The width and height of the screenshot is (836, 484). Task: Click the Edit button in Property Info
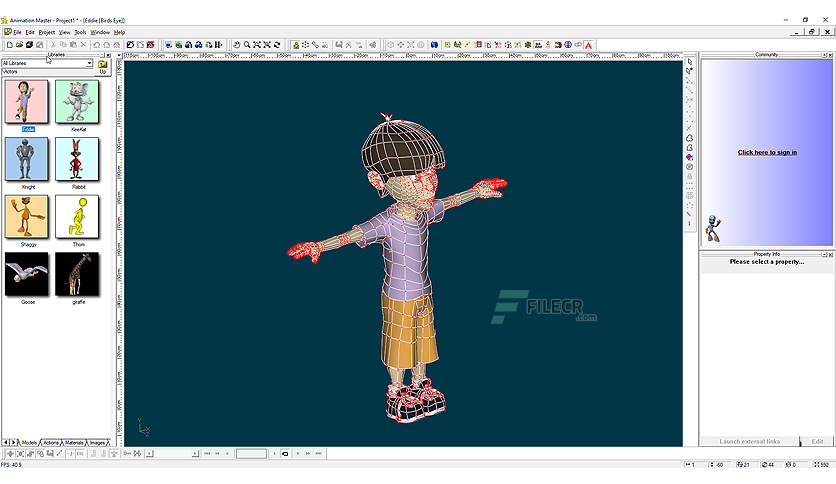coord(817,441)
